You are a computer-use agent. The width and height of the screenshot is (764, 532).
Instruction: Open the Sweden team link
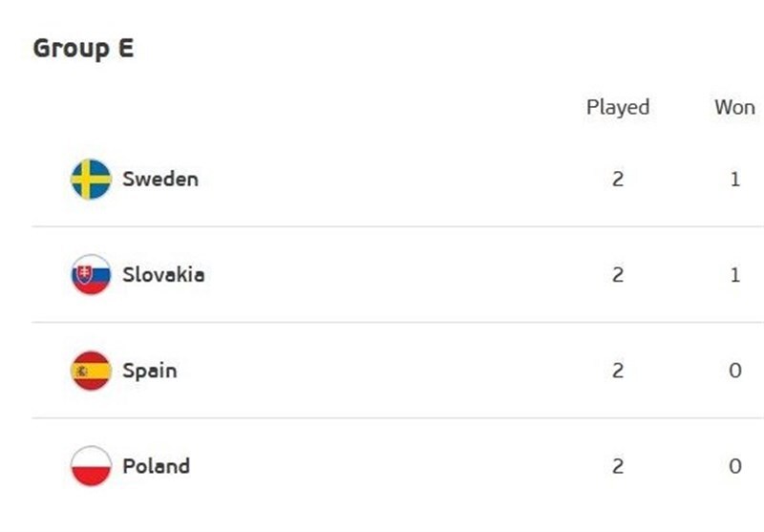coord(160,179)
